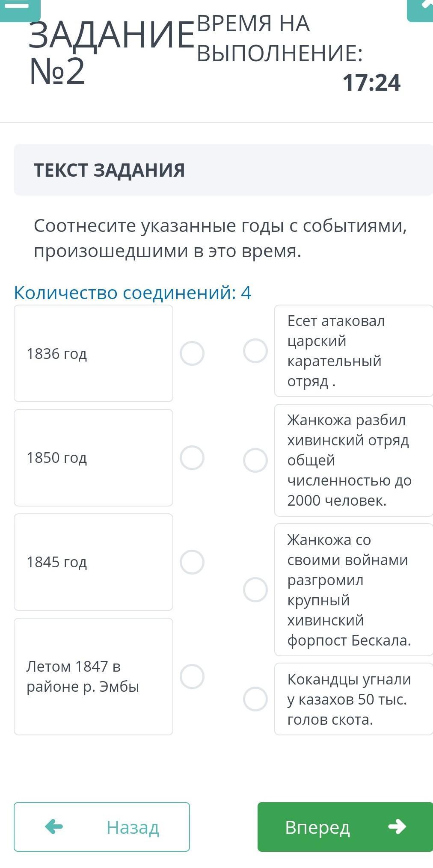433x868 pixels.
Task: Select the radio circle next to 1836 год
Action: point(192,353)
